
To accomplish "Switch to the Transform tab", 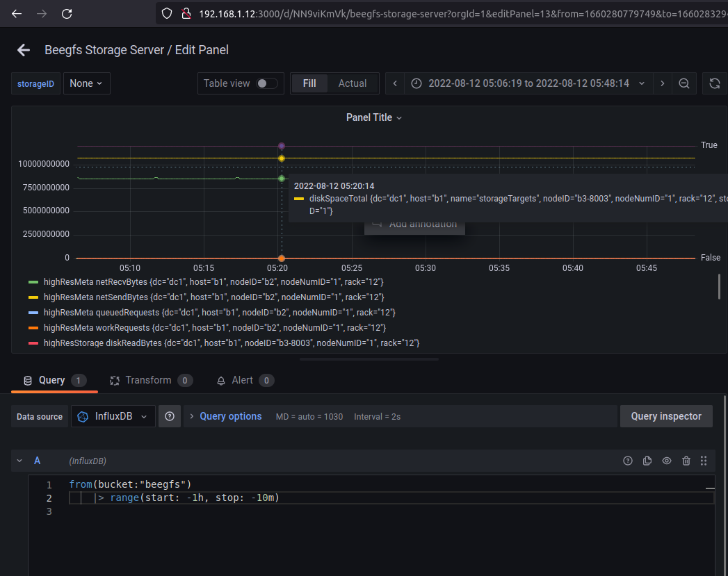I will [151, 381].
